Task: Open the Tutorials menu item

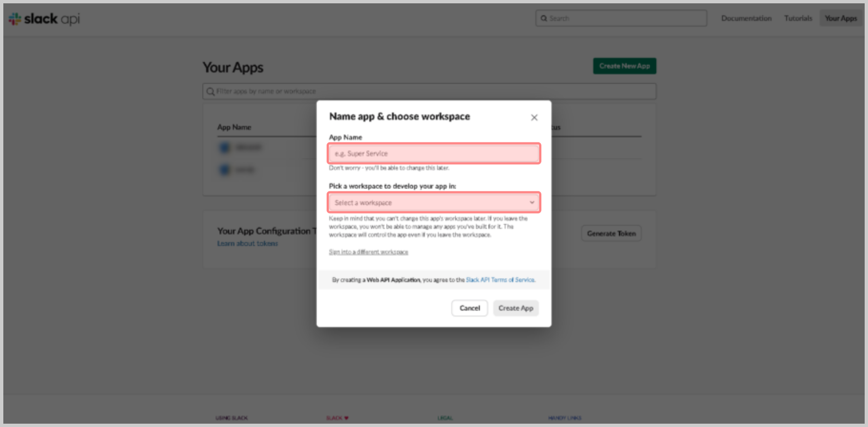Action: click(798, 18)
